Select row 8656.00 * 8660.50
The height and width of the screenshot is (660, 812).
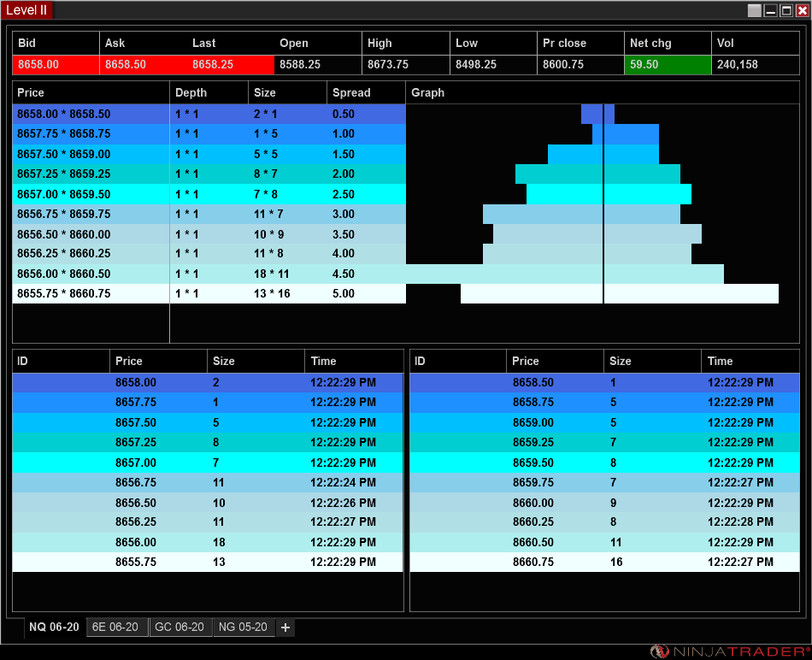click(209, 274)
